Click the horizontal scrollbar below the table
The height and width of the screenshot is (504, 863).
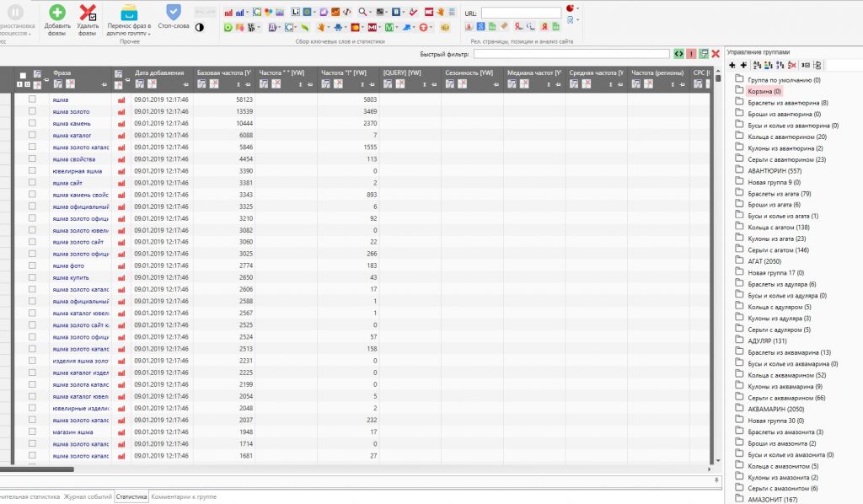click(x=38, y=469)
